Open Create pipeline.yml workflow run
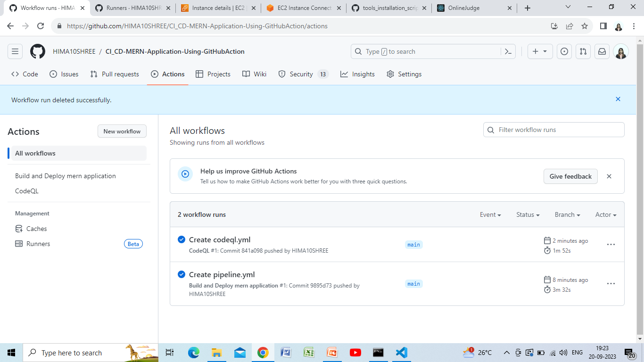Viewport: 644px width, 362px height. [x=222, y=274]
